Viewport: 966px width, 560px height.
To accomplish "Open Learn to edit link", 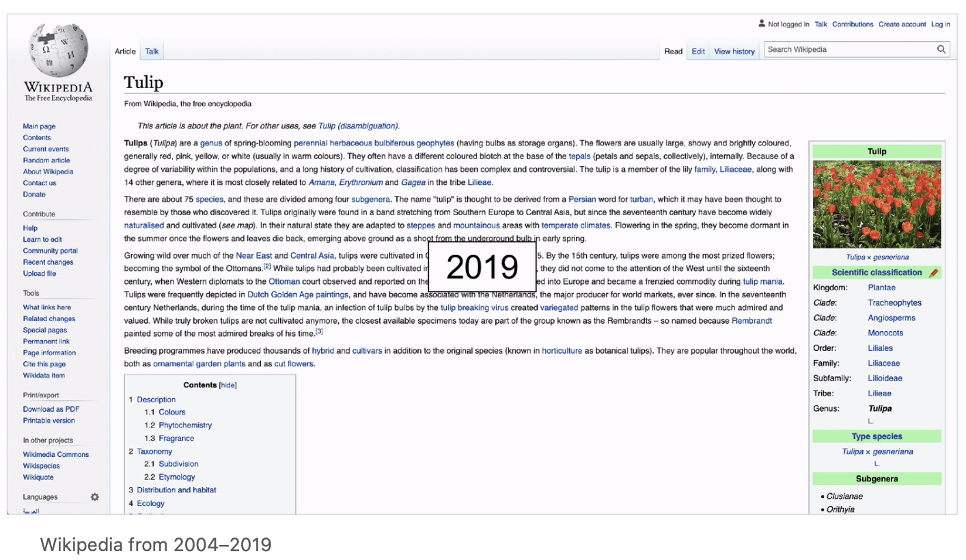I will pos(42,240).
